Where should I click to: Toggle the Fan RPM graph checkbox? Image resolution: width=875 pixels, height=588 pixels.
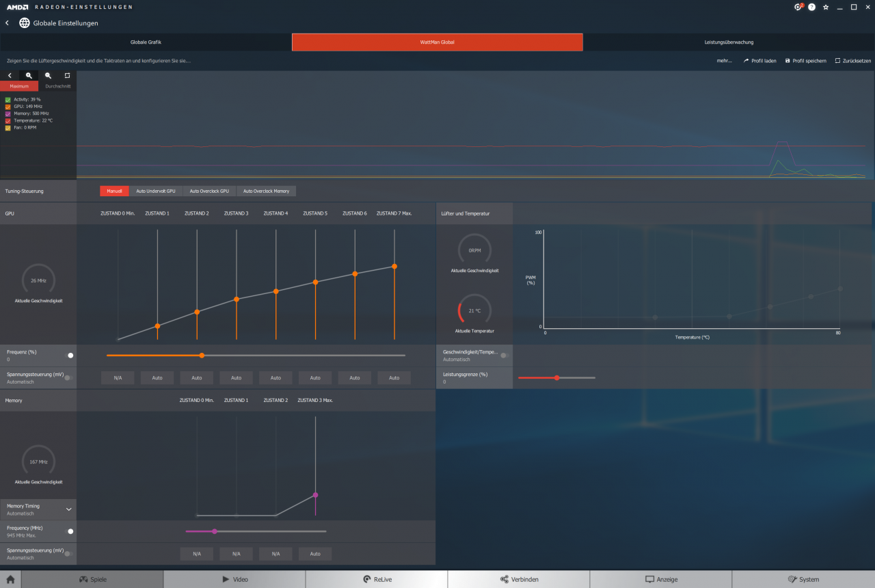pyautogui.click(x=8, y=128)
